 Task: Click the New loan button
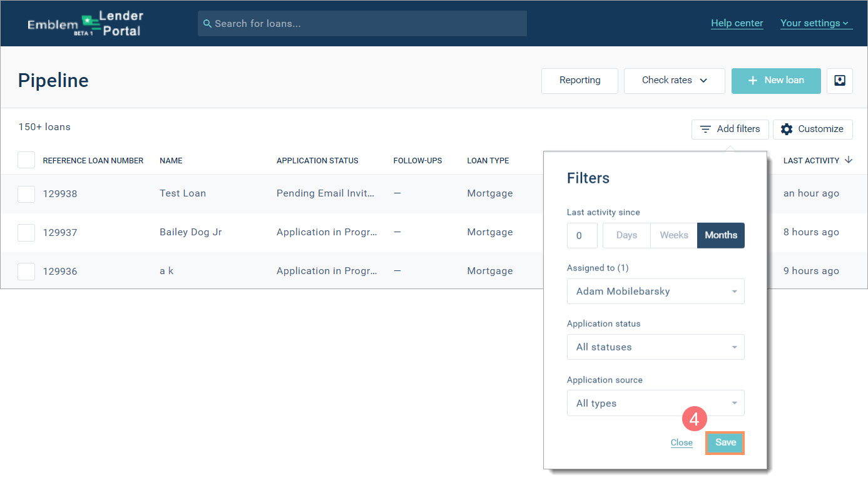pyautogui.click(x=776, y=81)
